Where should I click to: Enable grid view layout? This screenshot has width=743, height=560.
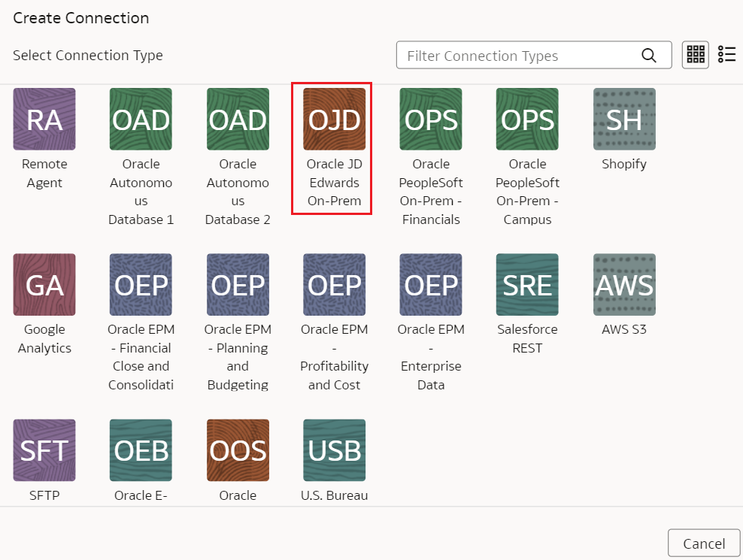(695, 54)
